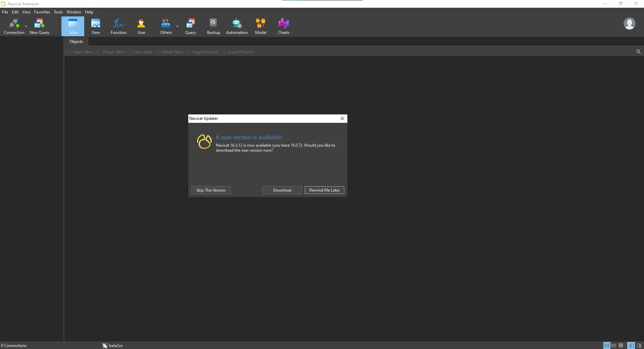Screen dimensions: 644x349
Task: Click Open Table in the objects toolbar
Action: click(x=80, y=52)
